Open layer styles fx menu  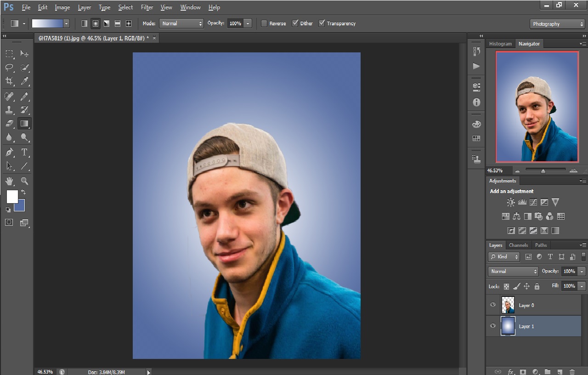coord(510,371)
